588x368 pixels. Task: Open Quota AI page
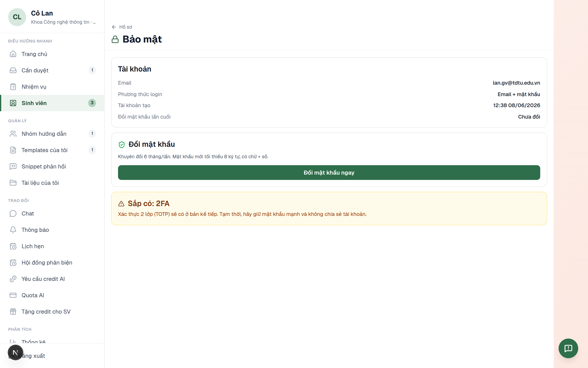coord(52,295)
